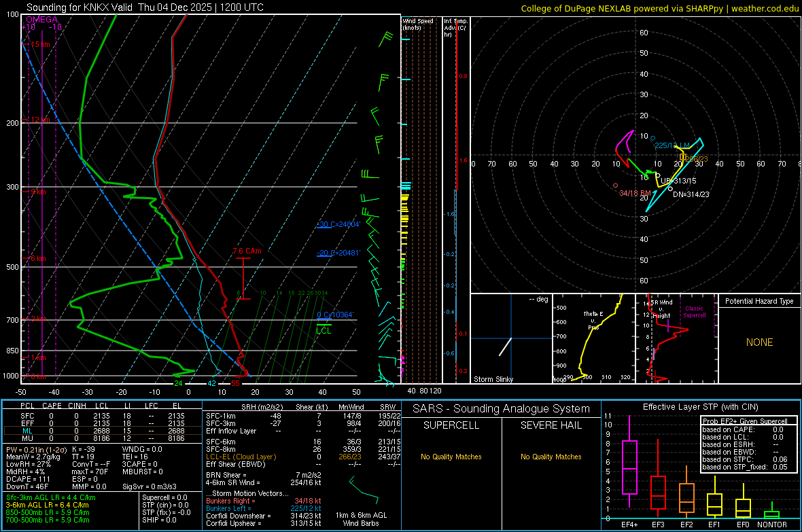Click the 'DownT = 46F' value
Viewport: 802px width, 532px height.
click(x=27, y=487)
